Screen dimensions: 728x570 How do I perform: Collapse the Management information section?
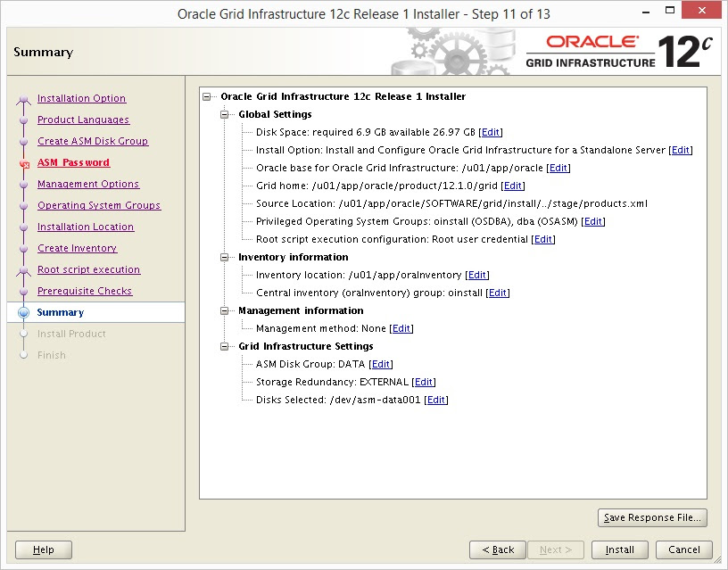pos(224,310)
